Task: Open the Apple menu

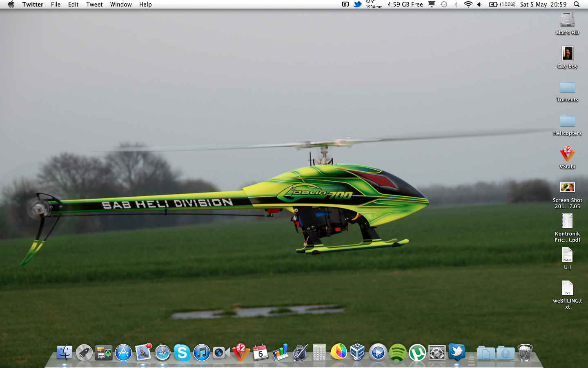Action: click(11, 4)
